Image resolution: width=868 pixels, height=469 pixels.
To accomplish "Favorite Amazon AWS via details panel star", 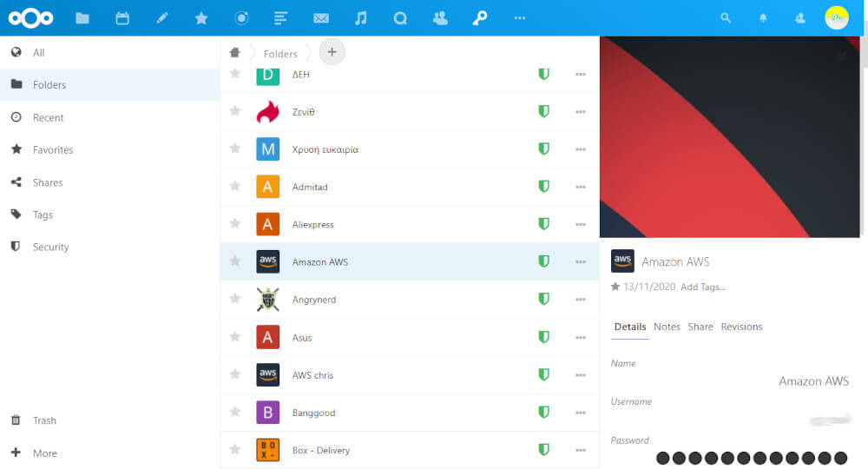I will [615, 287].
